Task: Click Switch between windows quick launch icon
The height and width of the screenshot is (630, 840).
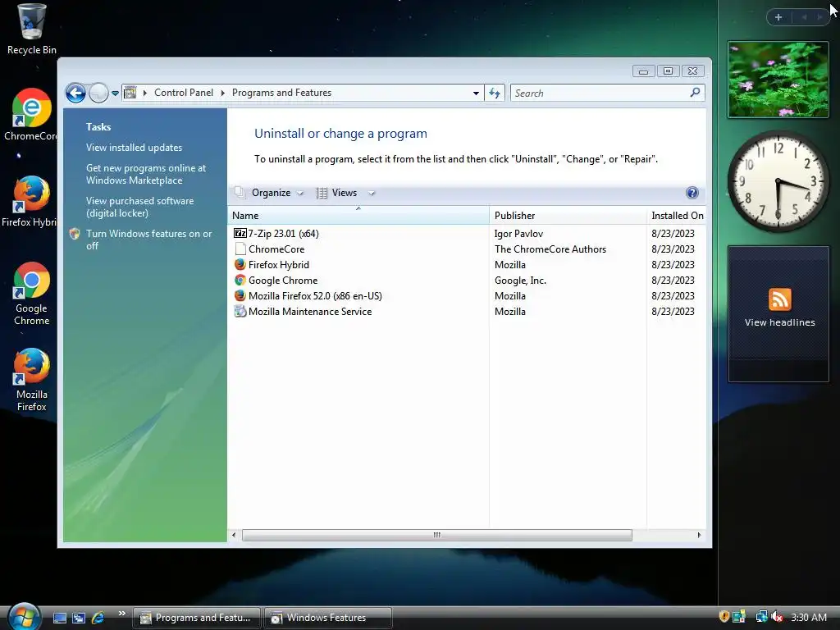Action: pyautogui.click(x=79, y=619)
